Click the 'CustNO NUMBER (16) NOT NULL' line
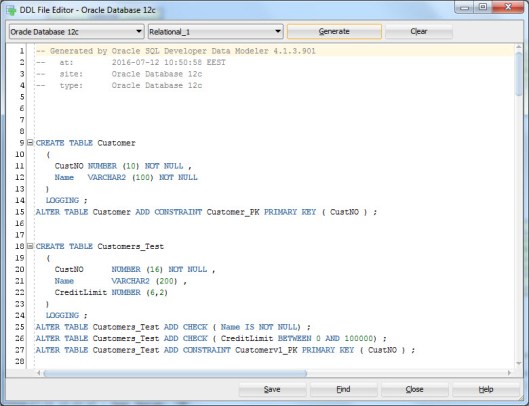529x406 pixels. [135, 269]
